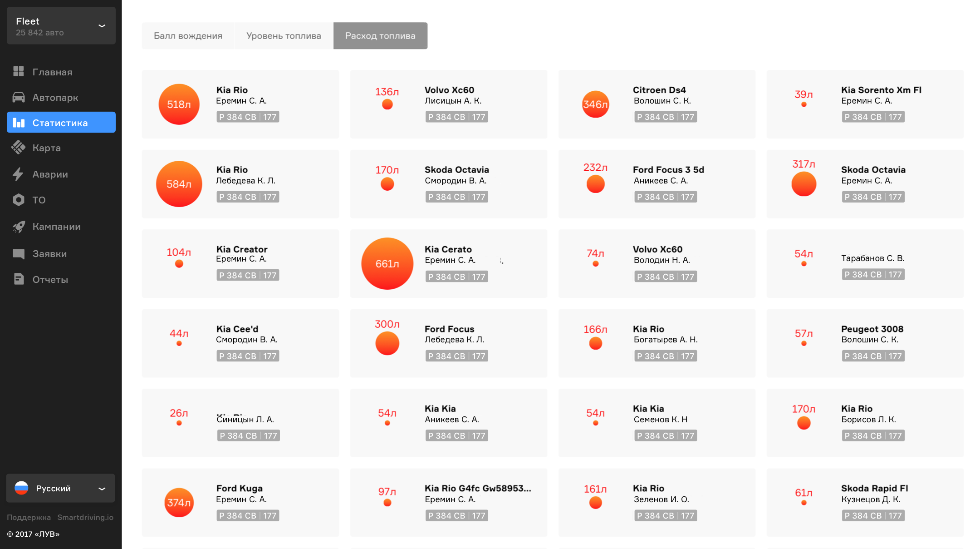Click the 104л consumption value

click(x=179, y=252)
